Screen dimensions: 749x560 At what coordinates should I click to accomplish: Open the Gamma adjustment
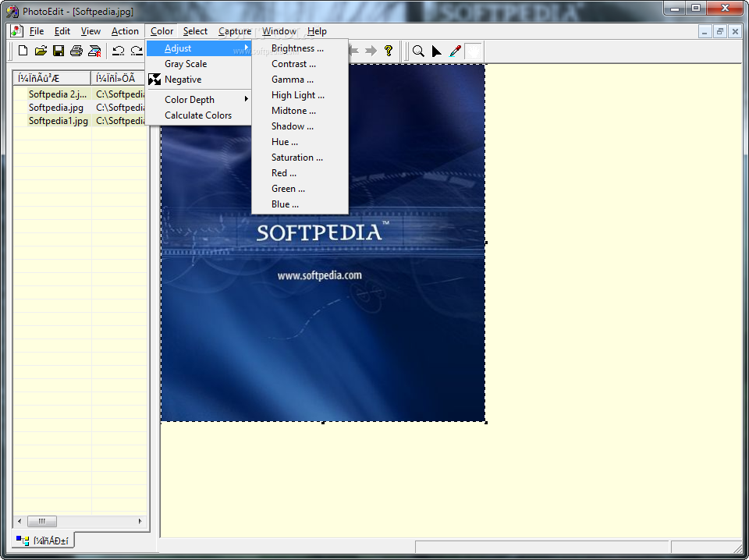(x=300, y=80)
